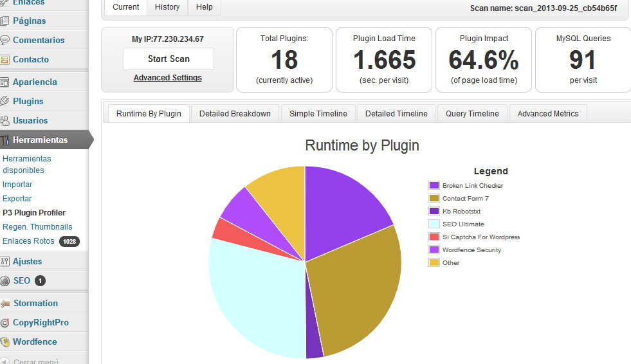Image resolution: width=631 pixels, height=364 pixels.
Task: Open Herramientas disponibles submenu link
Action: (26, 165)
